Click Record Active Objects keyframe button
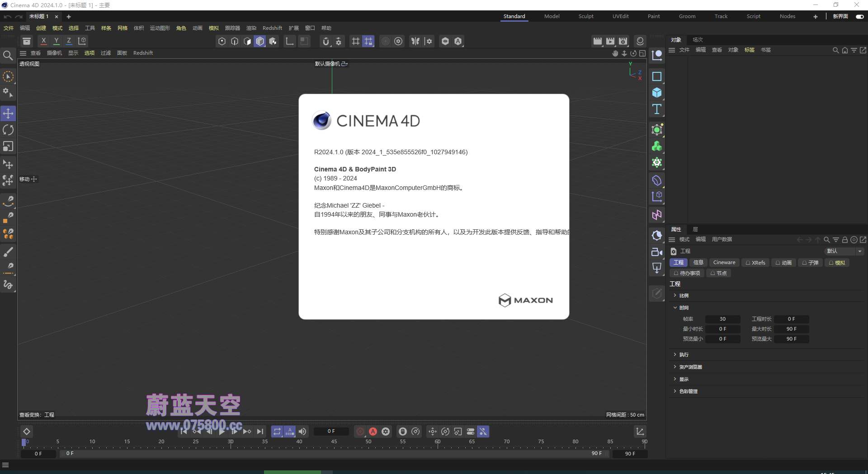This screenshot has width=868, height=474. (x=360, y=431)
